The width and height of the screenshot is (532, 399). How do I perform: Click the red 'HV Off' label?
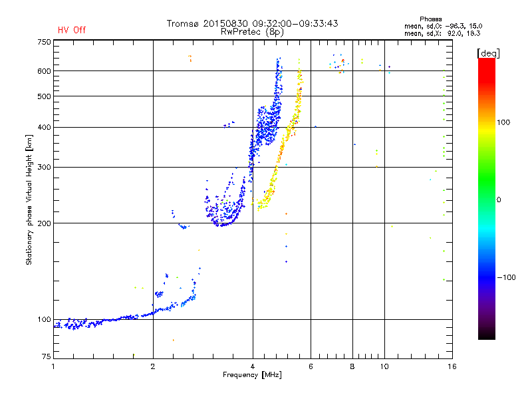[72, 30]
